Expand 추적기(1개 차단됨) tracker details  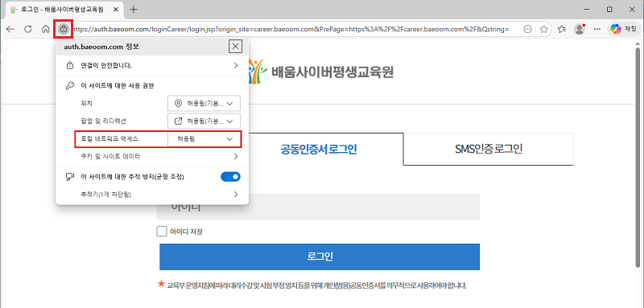point(152,194)
